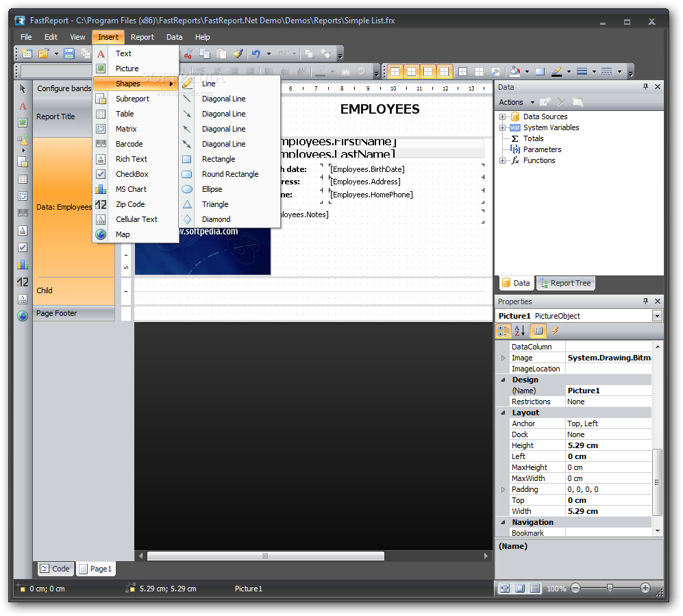This screenshot has height=616, width=683.
Task: Click the Save diskette icon
Action: (x=69, y=53)
